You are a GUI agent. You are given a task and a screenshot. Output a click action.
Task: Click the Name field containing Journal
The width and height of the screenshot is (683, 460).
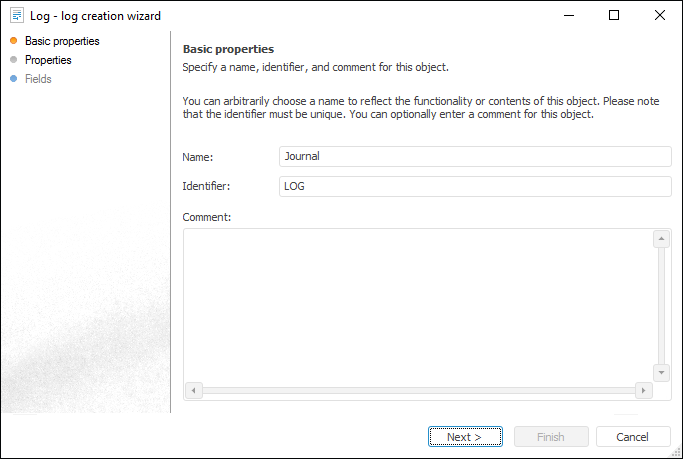[475, 157]
